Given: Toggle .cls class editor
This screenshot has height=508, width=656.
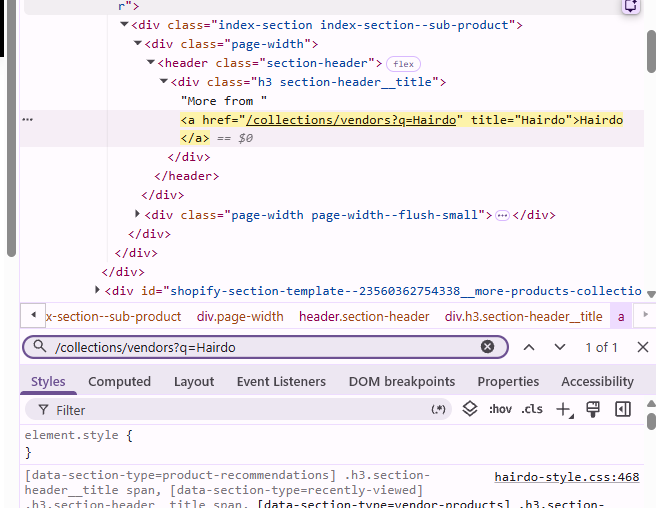Looking at the screenshot, I should (532, 409).
